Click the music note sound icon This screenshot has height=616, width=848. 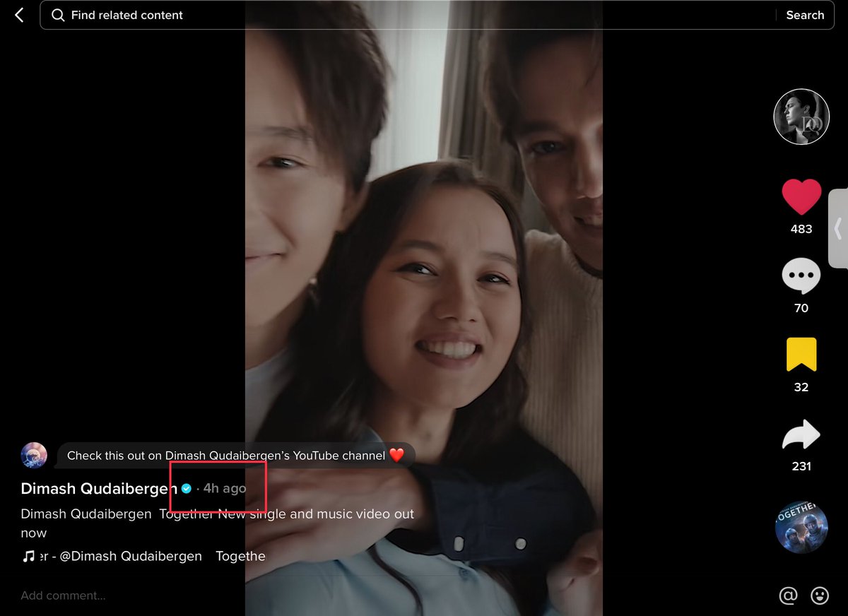(28, 556)
